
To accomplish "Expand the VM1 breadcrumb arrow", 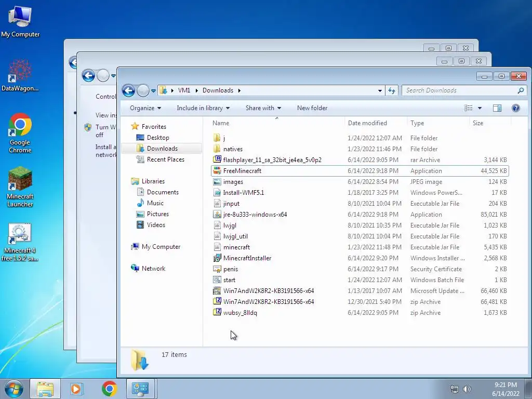I will point(196,90).
